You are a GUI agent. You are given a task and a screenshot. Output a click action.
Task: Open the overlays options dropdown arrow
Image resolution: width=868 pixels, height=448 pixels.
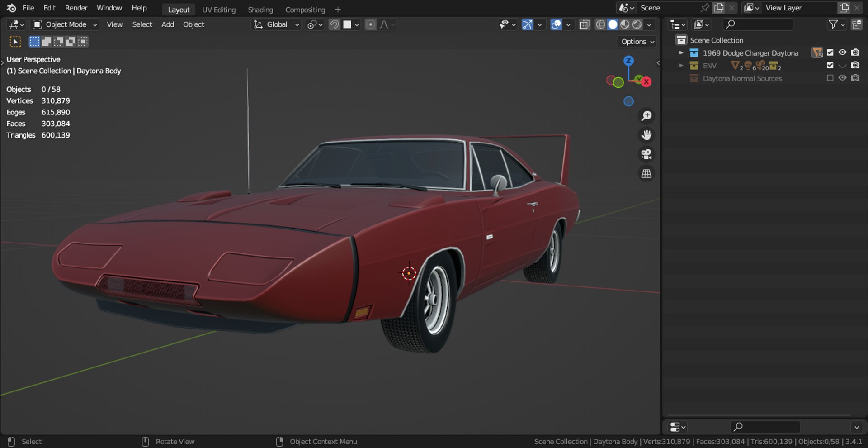[568, 24]
